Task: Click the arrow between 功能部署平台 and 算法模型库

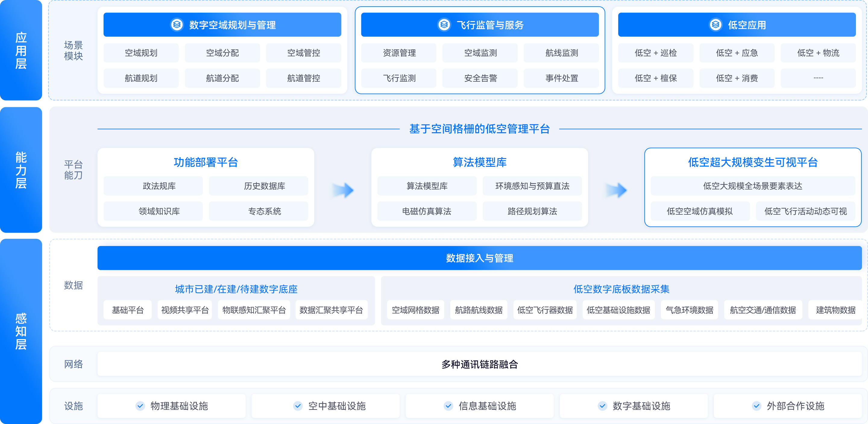Action: [342, 190]
